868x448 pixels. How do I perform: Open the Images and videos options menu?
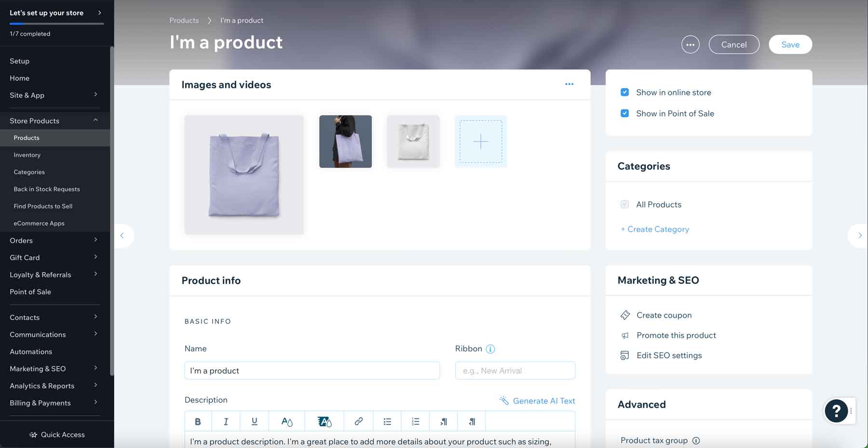coord(569,84)
